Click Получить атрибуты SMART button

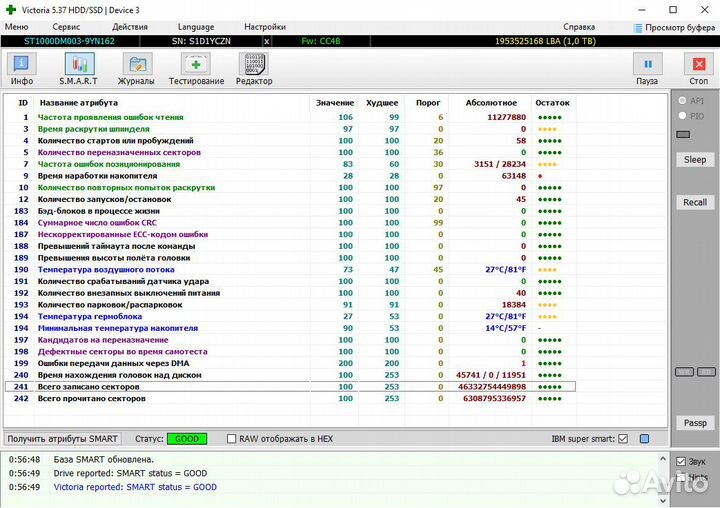63,439
